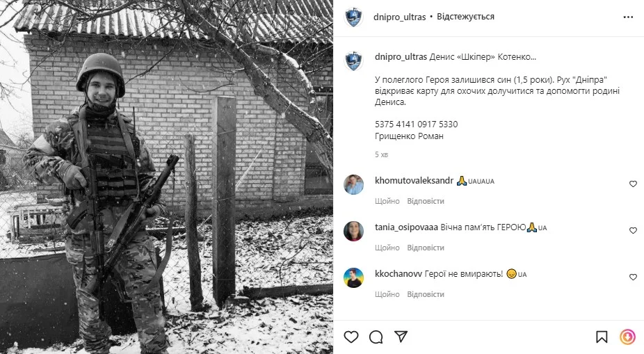Save post with bookmark icon
Image resolution: width=644 pixels, height=354 pixels.
(x=602, y=337)
